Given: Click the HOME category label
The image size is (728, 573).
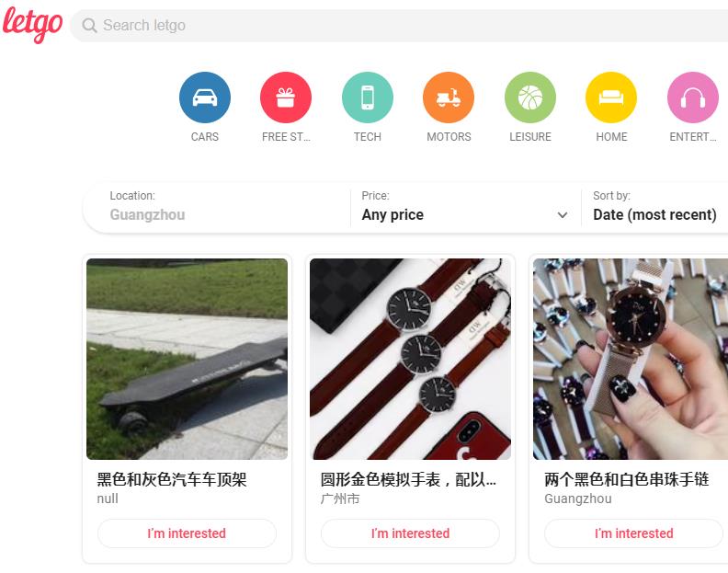Looking at the screenshot, I should tap(611, 137).
